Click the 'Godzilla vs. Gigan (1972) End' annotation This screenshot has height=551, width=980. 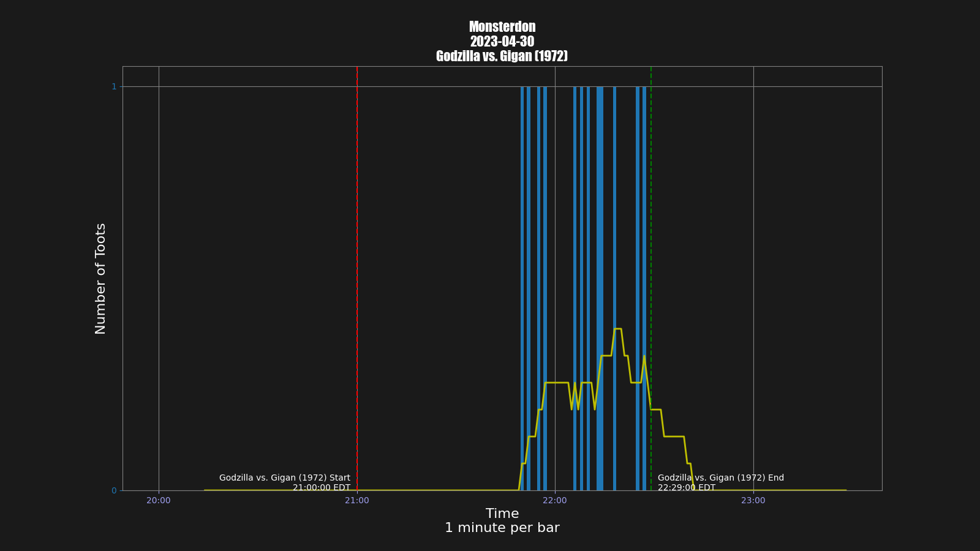pos(721,478)
